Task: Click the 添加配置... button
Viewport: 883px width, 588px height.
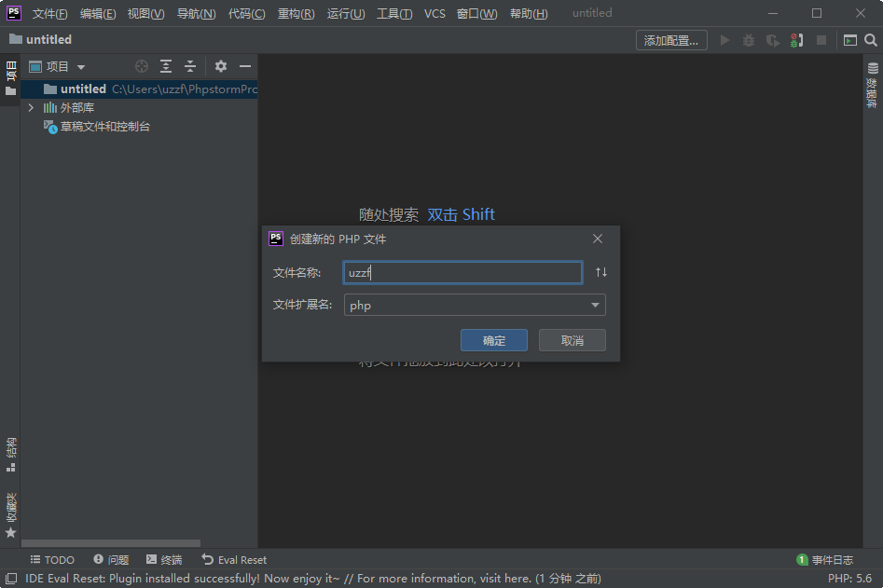Action: coord(671,40)
